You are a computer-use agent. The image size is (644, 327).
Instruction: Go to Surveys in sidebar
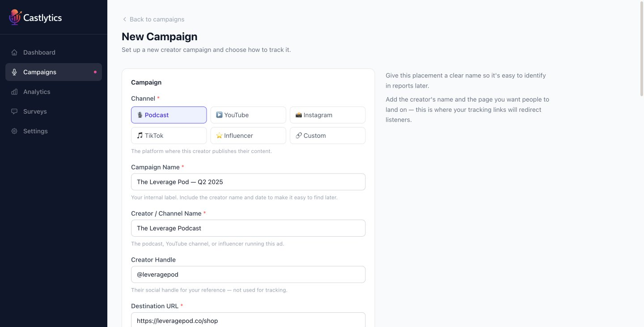pos(35,111)
